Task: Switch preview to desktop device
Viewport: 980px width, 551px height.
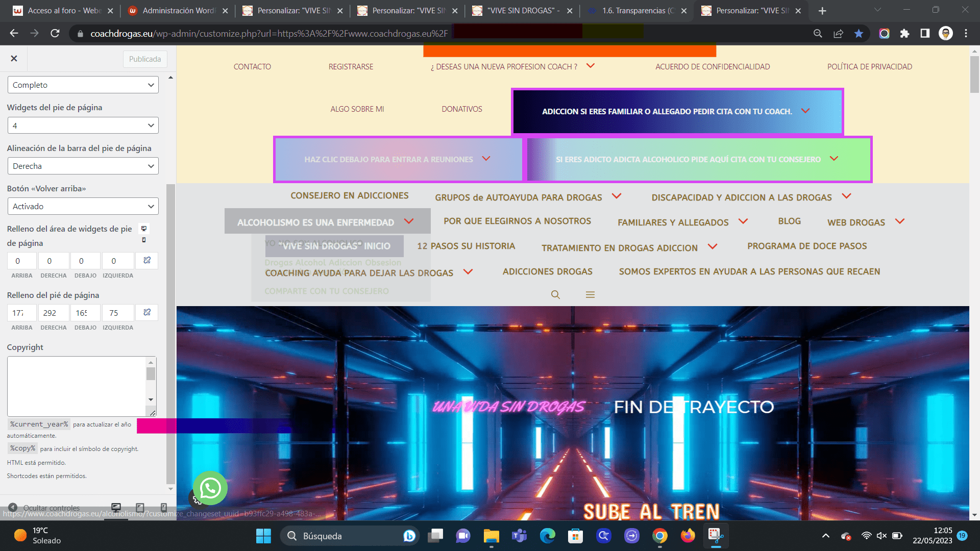Action: click(x=116, y=507)
